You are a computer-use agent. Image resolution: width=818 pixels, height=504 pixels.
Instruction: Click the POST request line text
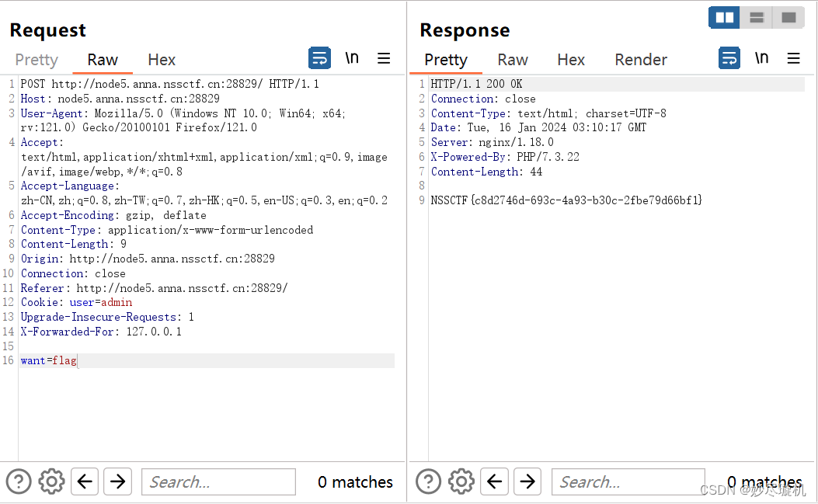click(169, 84)
